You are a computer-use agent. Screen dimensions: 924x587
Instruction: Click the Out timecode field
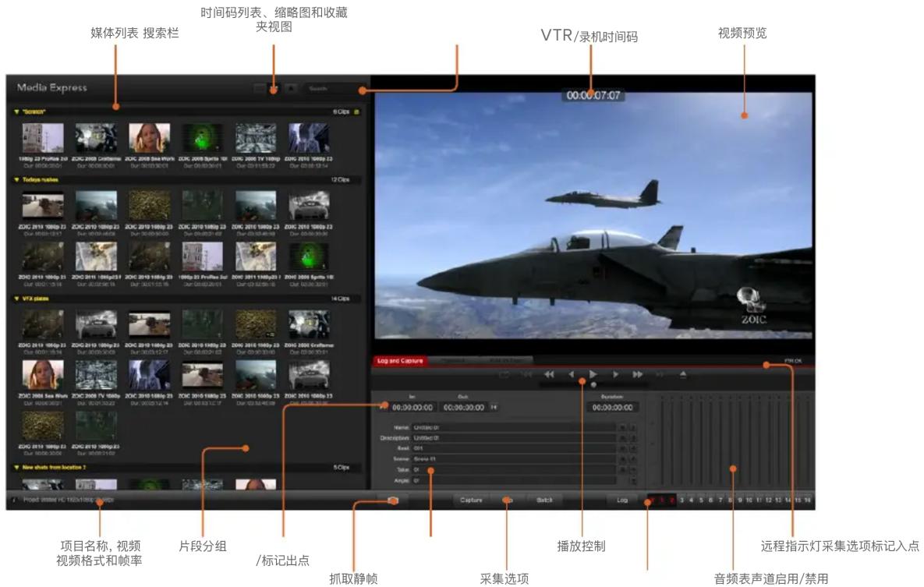pyautogui.click(x=464, y=407)
